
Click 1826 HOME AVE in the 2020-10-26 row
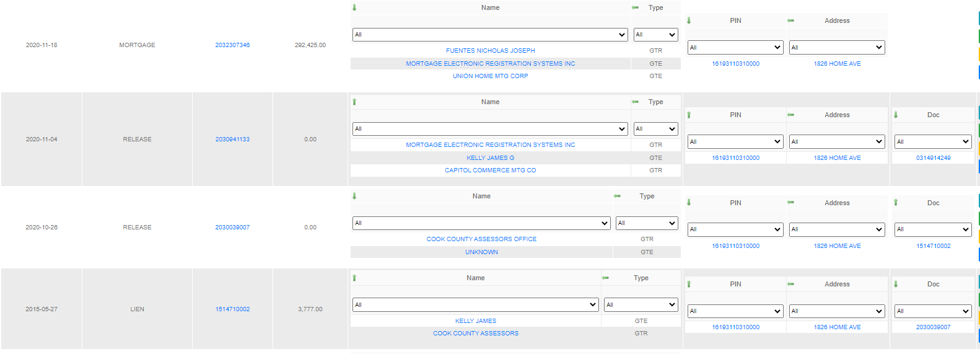[x=837, y=246]
